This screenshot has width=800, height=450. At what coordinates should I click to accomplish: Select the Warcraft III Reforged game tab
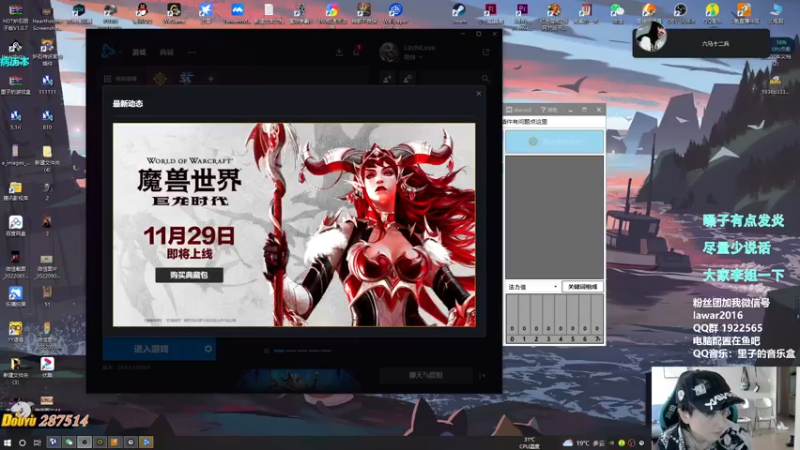(186, 78)
